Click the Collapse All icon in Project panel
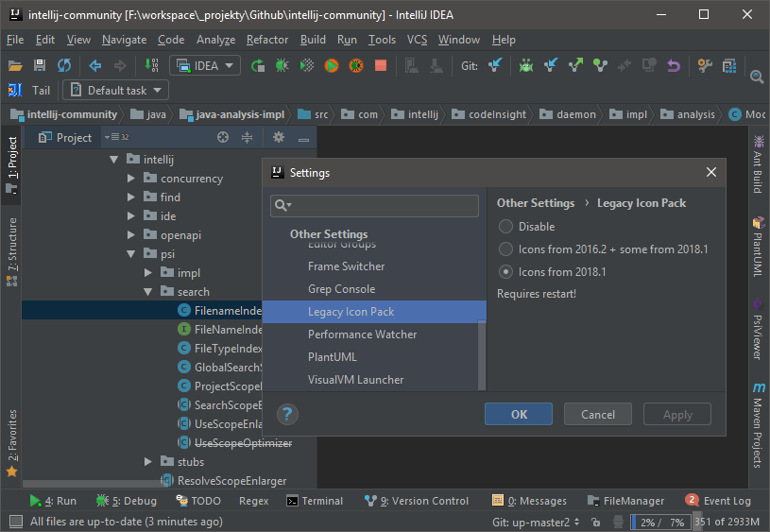 click(247, 138)
